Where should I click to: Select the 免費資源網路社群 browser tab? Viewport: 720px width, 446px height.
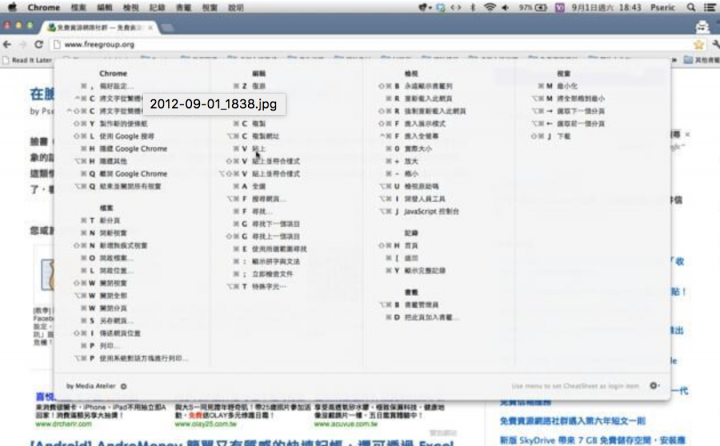pyautogui.click(x=99, y=28)
